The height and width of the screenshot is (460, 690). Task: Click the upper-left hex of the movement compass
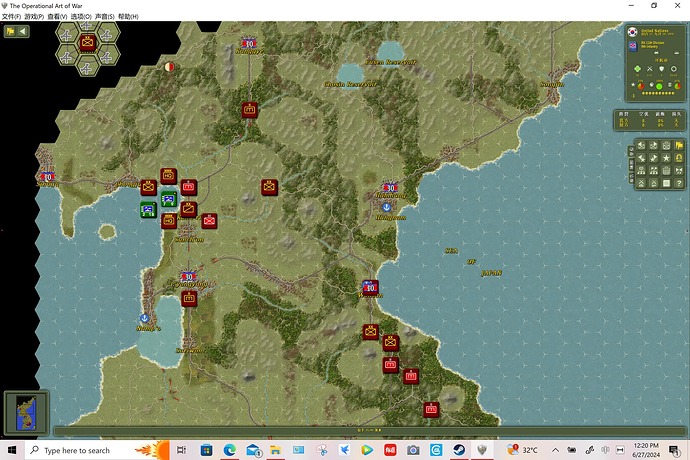[x=66, y=33]
